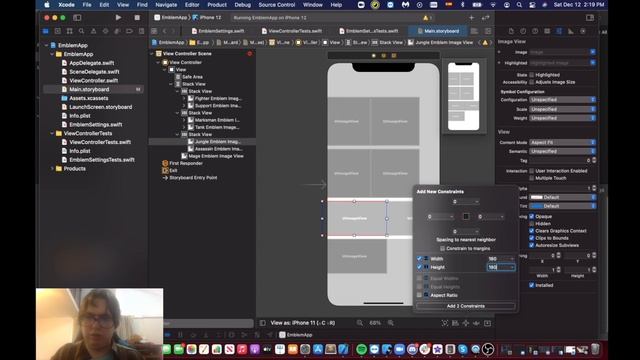
Task: Toggle Autoresize Subviews checkbox
Action: (531, 245)
